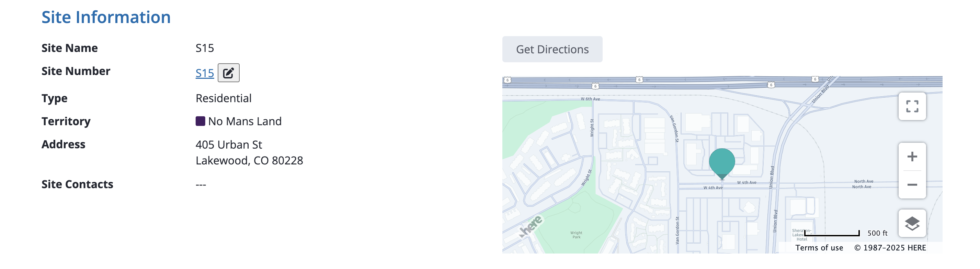Click Get Directions button
The image size is (980, 269).
click(552, 49)
